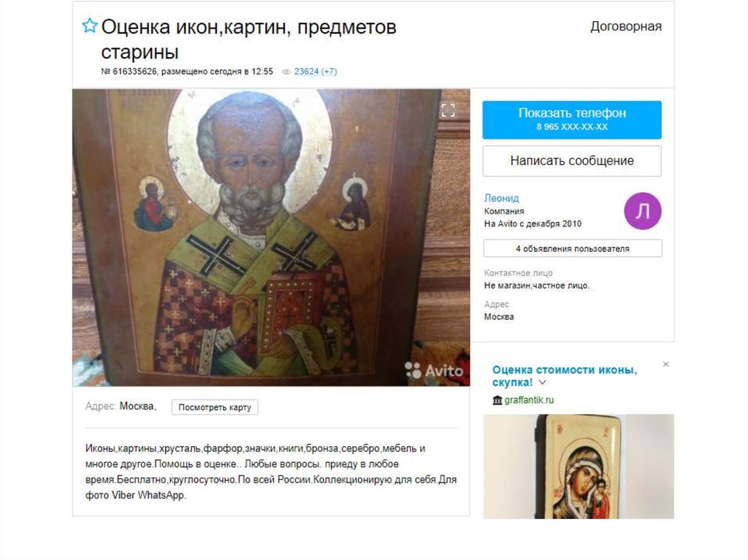Open the Оценка стоимости иконы ad link

point(565,376)
